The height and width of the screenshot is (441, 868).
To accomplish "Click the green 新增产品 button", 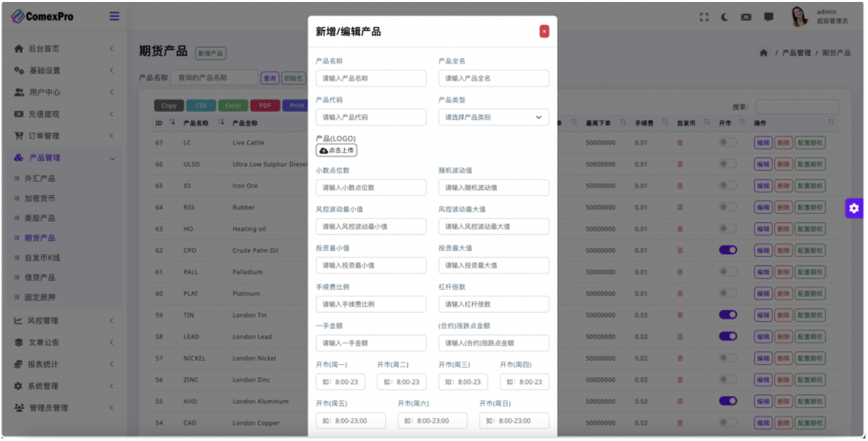I will [210, 53].
